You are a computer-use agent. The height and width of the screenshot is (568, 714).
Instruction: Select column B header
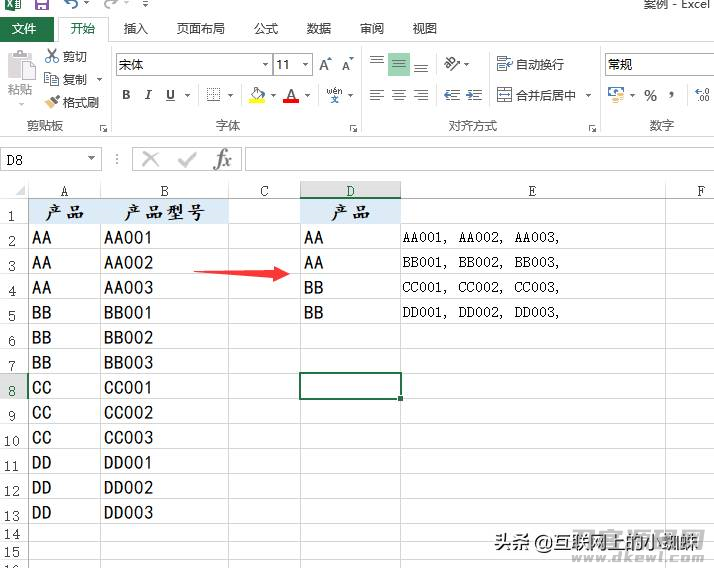(164, 190)
